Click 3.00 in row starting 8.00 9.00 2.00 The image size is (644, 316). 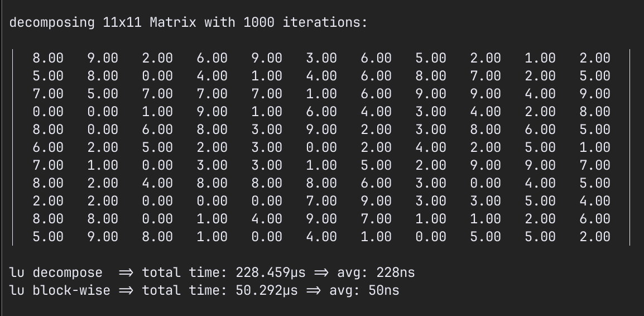pyautogui.click(x=321, y=58)
